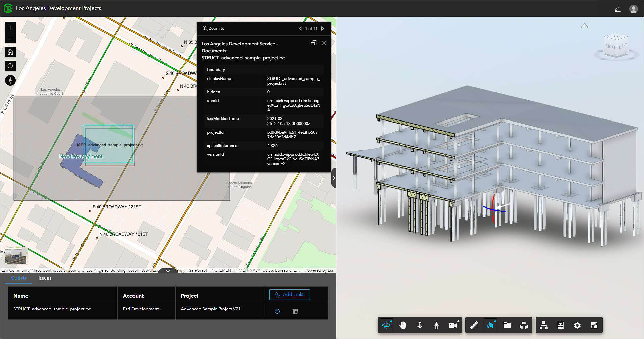
Task: Click the Explode Model cube icon
Action: tap(524, 325)
